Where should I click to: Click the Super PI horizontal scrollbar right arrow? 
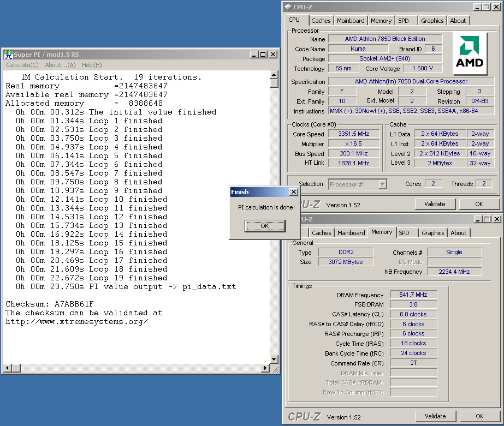pos(265,368)
